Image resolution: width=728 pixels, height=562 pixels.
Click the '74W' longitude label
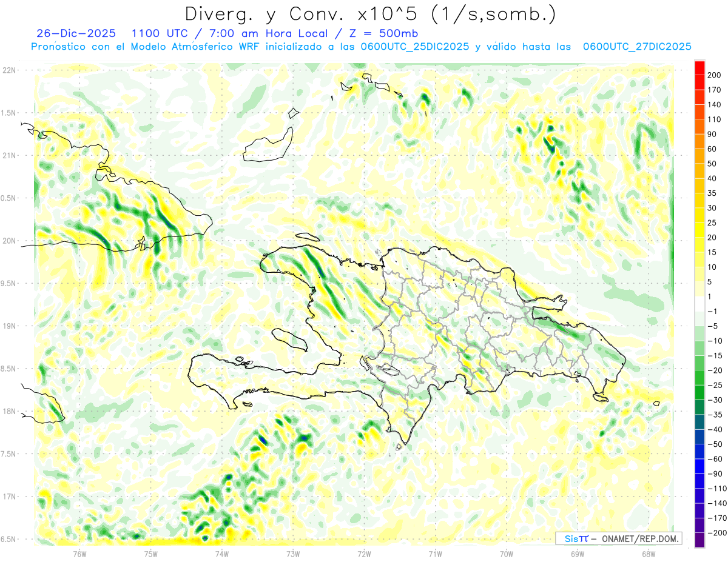click(x=222, y=553)
